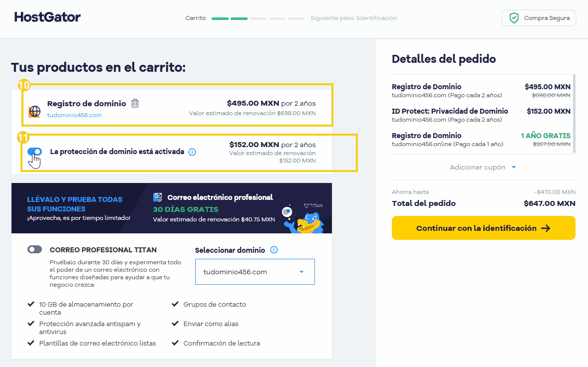Click Correo electrónico profesional banner heading
Viewport: 588px width, 367px height.
[220, 197]
